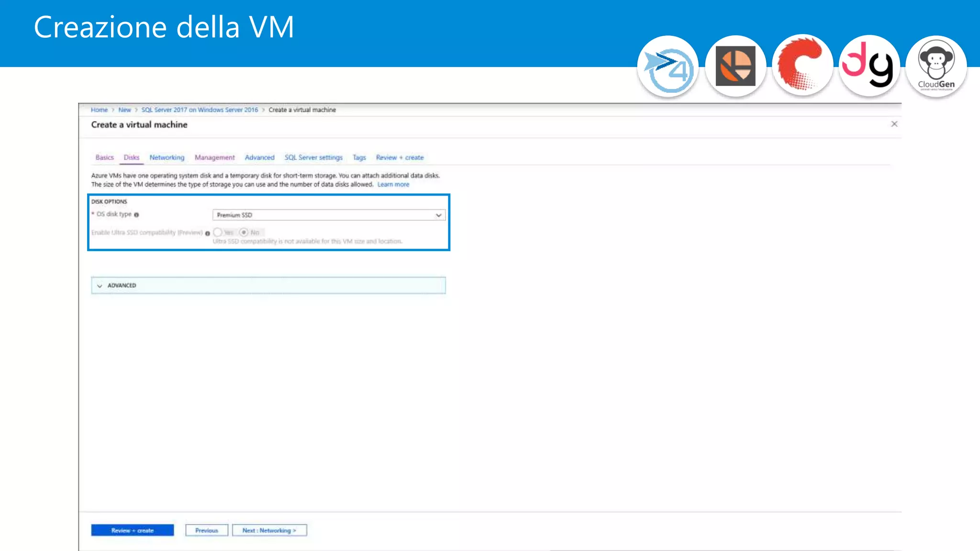This screenshot has width=980, height=551.
Task: Close the Create a virtual machine blade
Action: click(x=894, y=124)
